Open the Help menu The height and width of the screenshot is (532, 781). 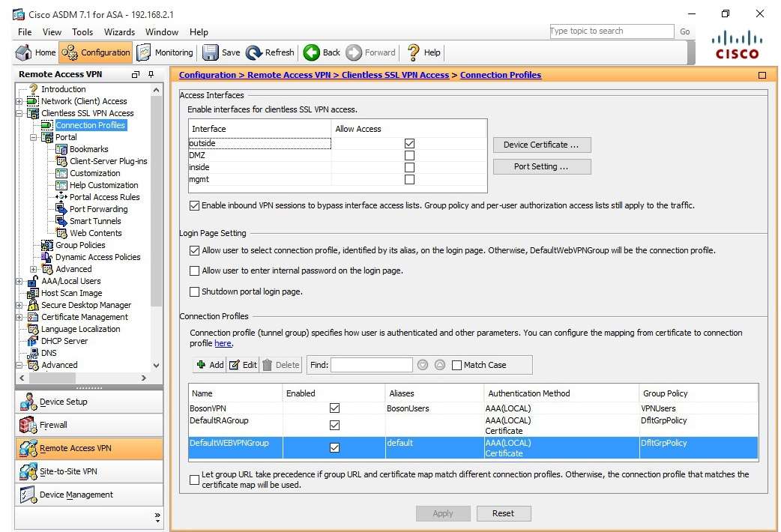click(198, 32)
